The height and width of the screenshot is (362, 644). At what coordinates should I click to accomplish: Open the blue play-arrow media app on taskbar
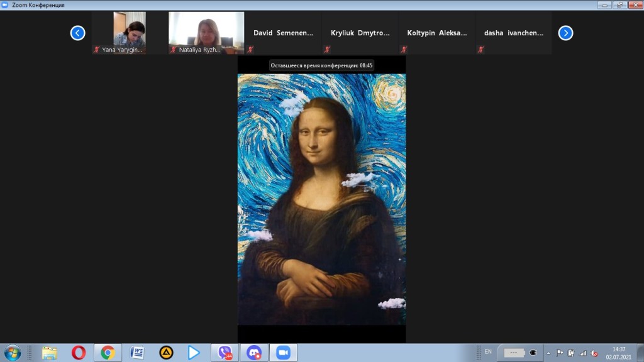tap(194, 353)
